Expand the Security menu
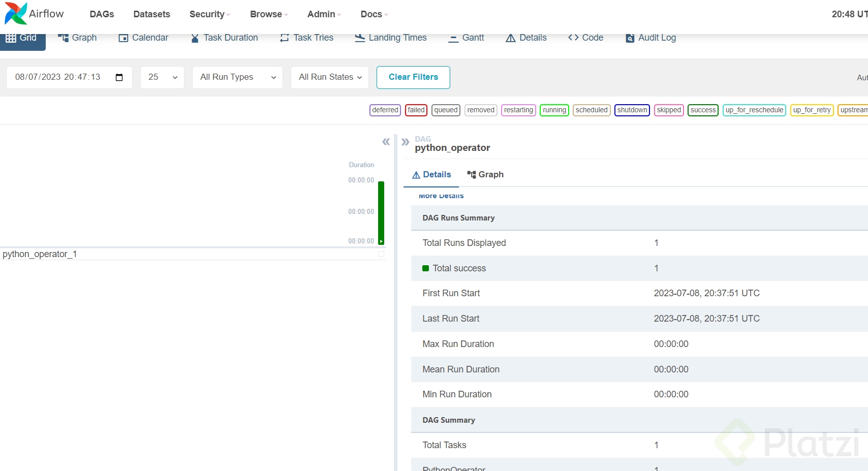This screenshot has width=868, height=471. pyautogui.click(x=209, y=14)
